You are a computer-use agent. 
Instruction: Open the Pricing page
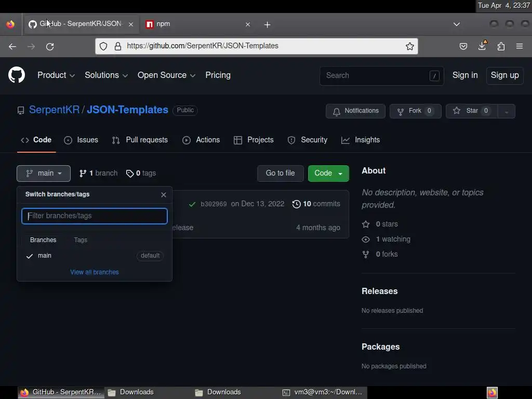point(218,75)
